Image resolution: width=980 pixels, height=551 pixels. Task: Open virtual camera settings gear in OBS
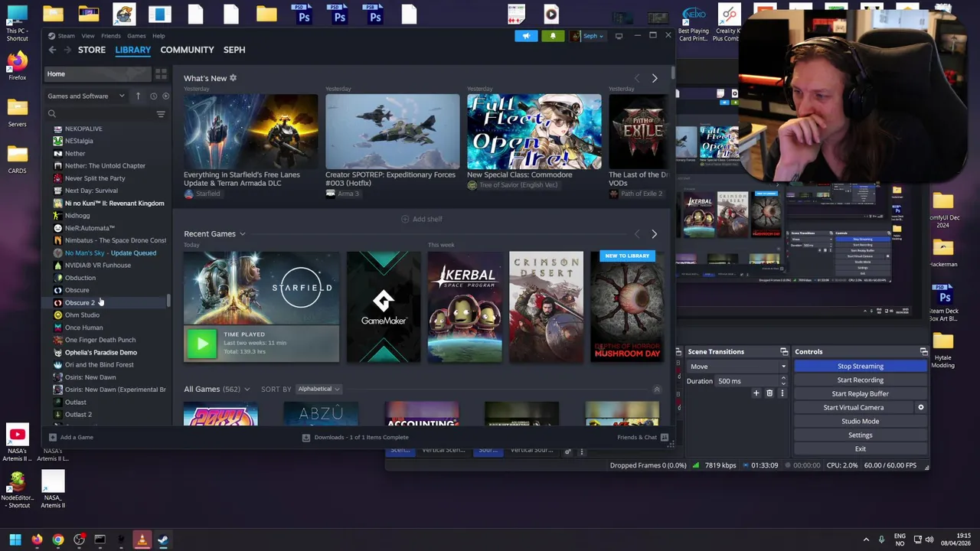coord(921,408)
